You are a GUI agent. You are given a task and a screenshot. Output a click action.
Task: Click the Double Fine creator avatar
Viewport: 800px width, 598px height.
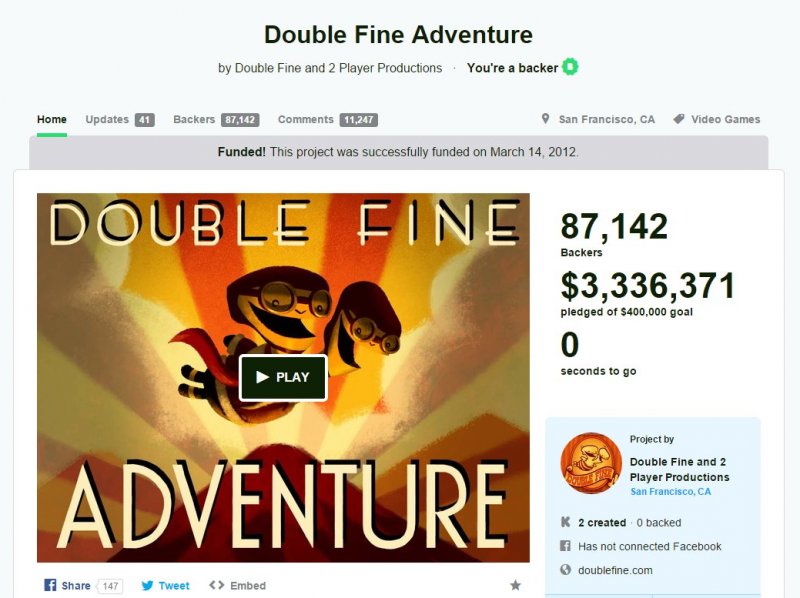(x=591, y=463)
